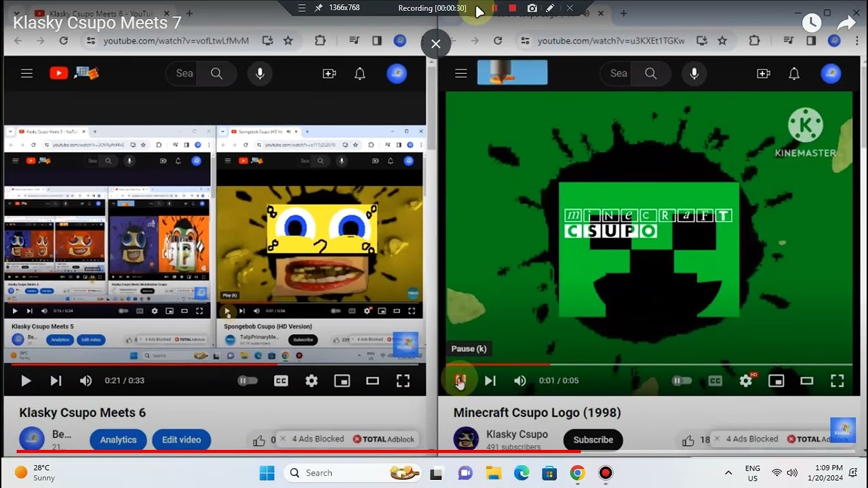Open the recorder's pencil drawing tool
868x488 pixels.
(x=551, y=8)
